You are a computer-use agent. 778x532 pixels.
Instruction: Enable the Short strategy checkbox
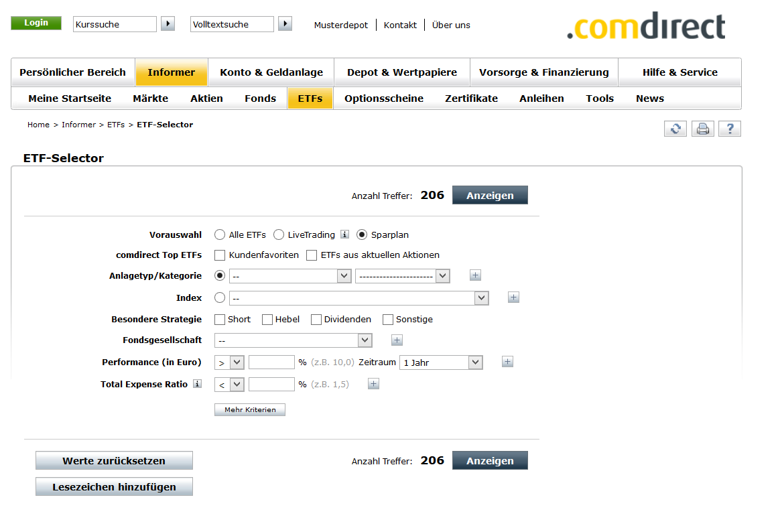click(220, 320)
